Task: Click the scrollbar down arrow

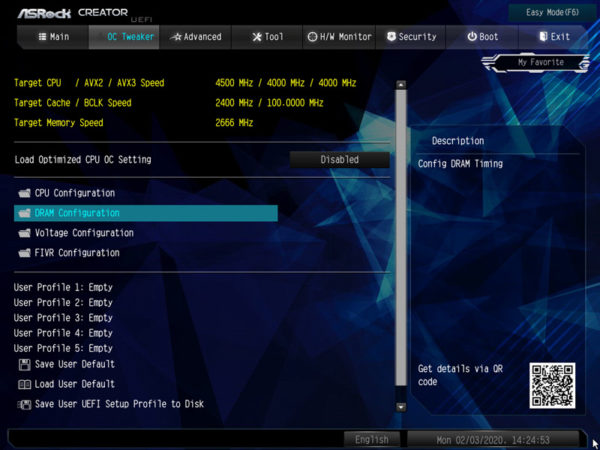Action: coord(401,407)
